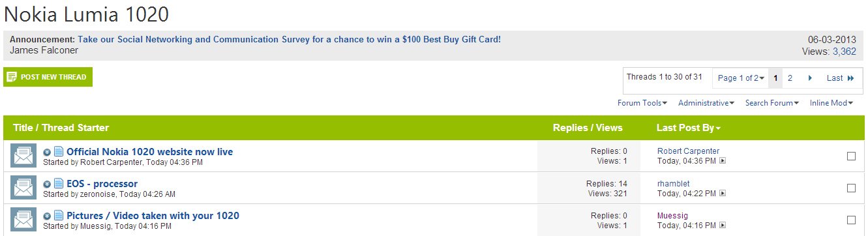The width and height of the screenshot is (868, 236).
Task: Open the Search Forum menu
Action: pos(772,103)
